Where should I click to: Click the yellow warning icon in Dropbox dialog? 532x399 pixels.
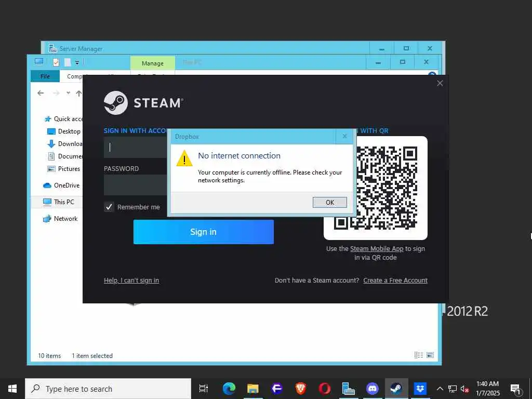184,158
